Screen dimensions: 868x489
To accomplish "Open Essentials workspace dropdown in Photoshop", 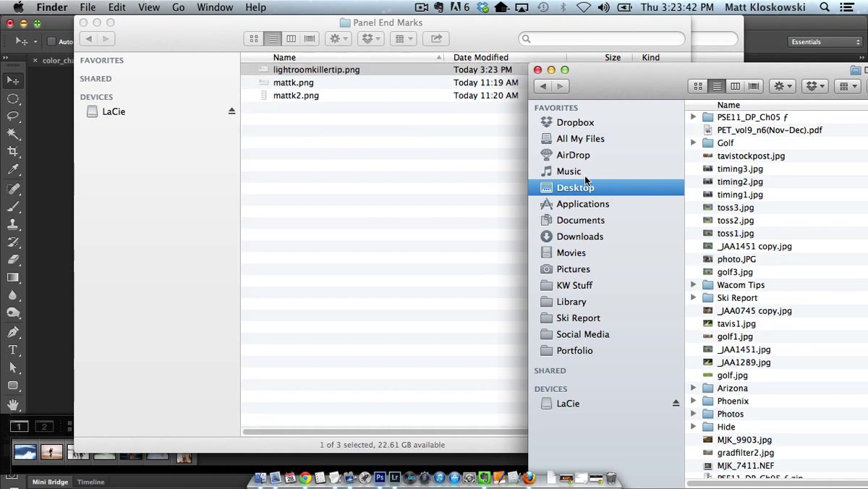I will click(x=825, y=42).
